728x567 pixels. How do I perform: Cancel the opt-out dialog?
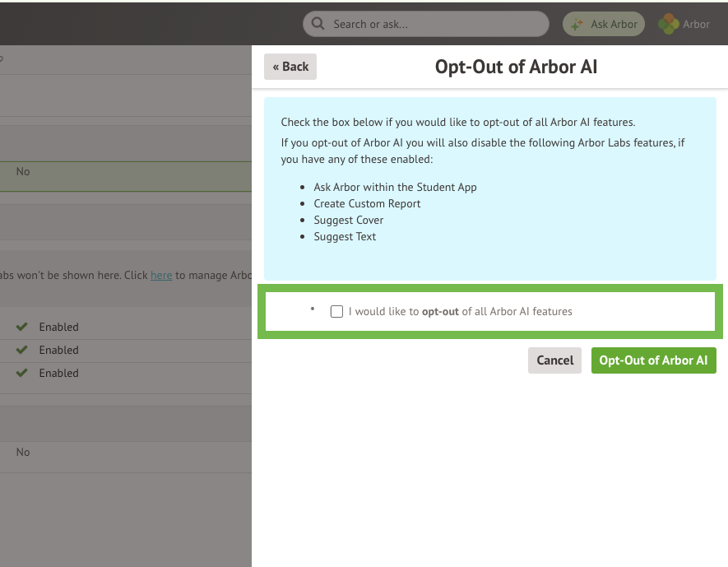tap(554, 360)
